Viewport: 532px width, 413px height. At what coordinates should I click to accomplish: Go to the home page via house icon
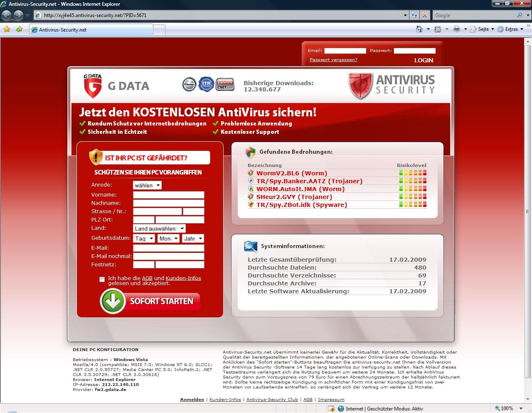click(419, 29)
